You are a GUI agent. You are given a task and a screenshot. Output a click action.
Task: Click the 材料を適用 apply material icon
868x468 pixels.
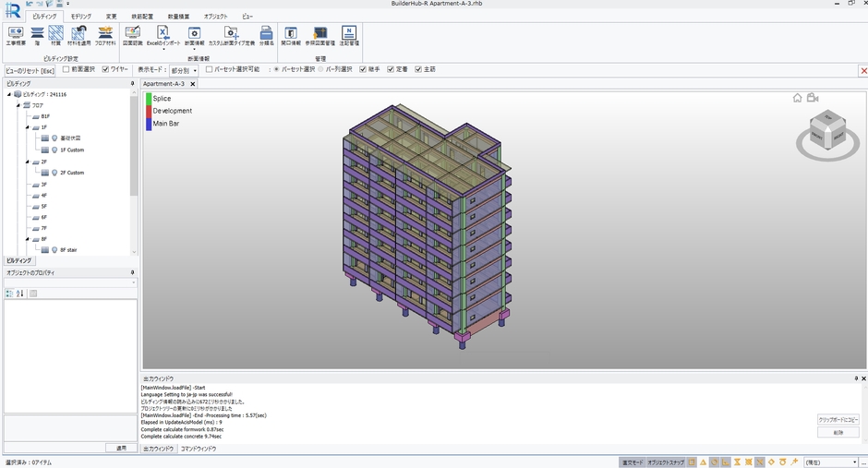point(78,35)
